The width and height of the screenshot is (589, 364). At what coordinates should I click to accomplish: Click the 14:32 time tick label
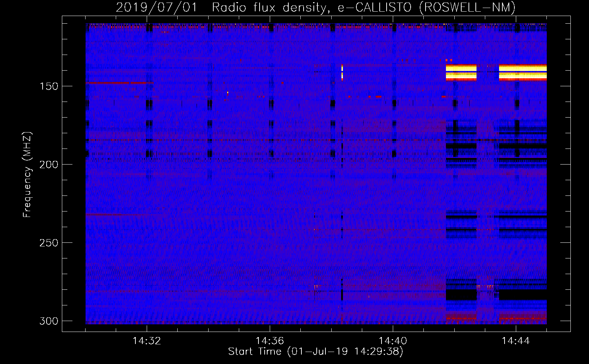point(147,341)
